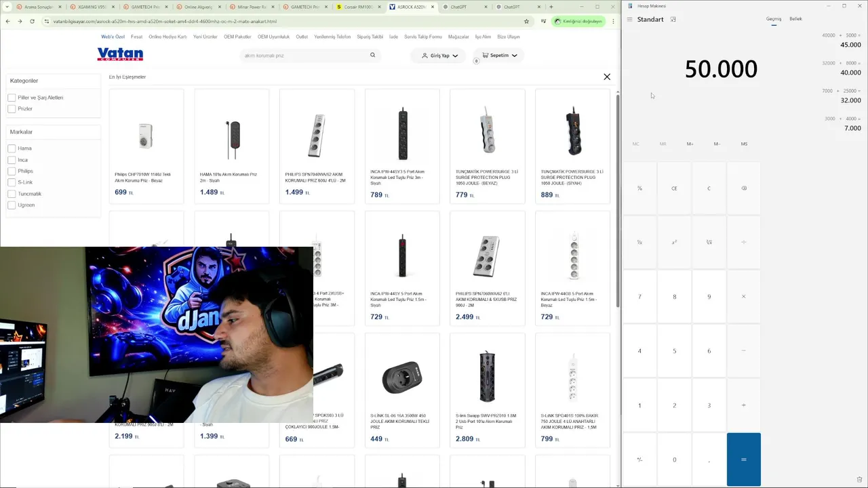Click the blue equals button

click(x=744, y=460)
